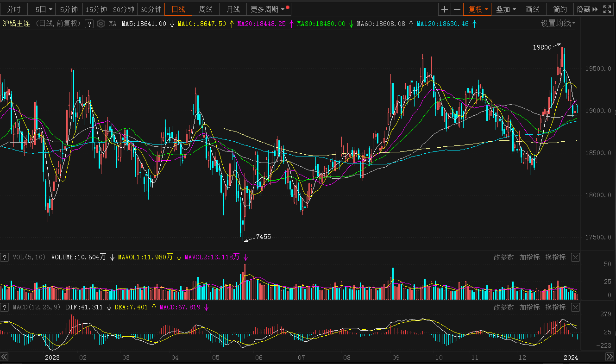The image size is (616, 364).
Task: Click the help question mark beside 沪铝主连
Action: point(89,24)
